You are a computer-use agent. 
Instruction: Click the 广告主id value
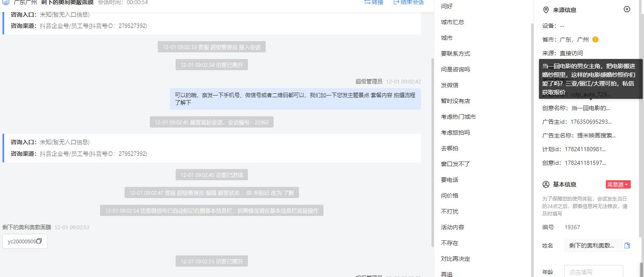coord(591,122)
